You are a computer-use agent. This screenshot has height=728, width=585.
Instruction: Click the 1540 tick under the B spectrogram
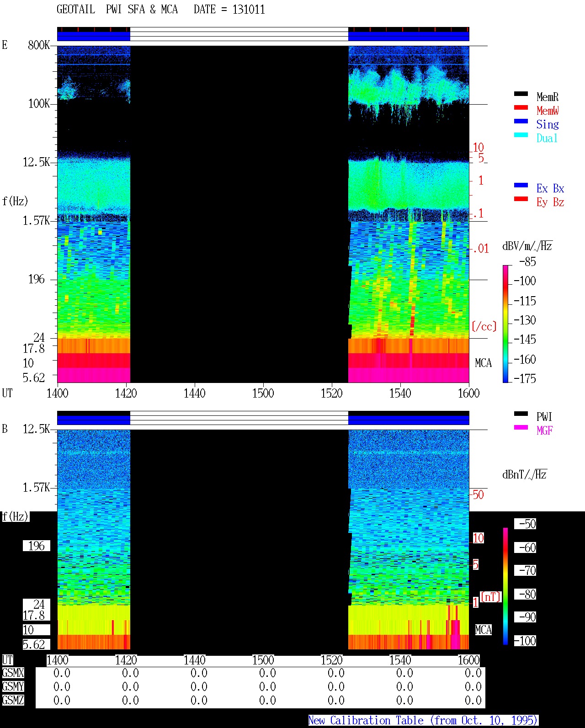pos(400,660)
